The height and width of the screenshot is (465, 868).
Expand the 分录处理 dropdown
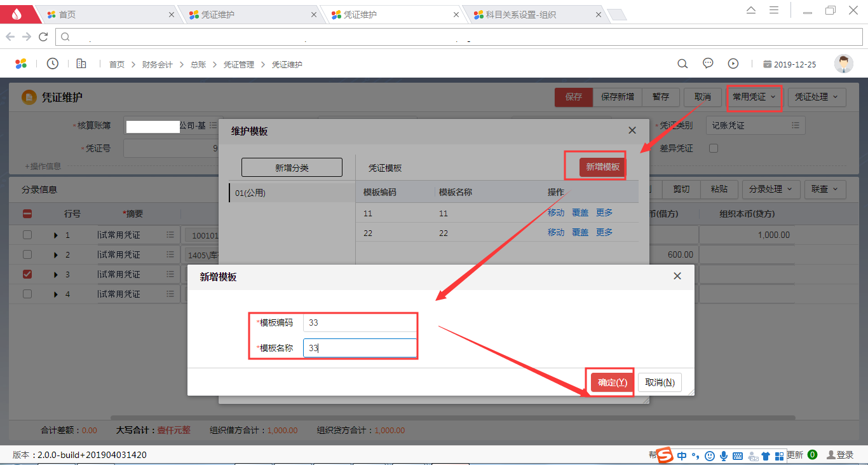click(x=771, y=189)
